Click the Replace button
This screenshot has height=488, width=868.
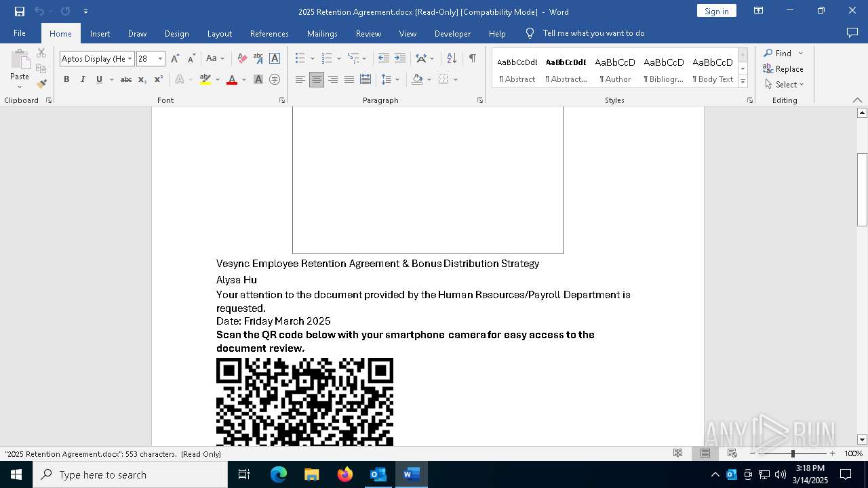coord(783,68)
